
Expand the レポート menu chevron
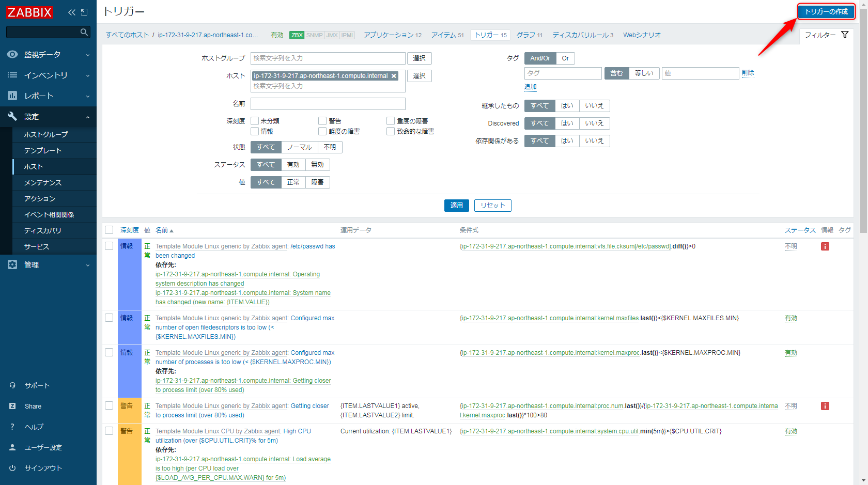tap(87, 96)
